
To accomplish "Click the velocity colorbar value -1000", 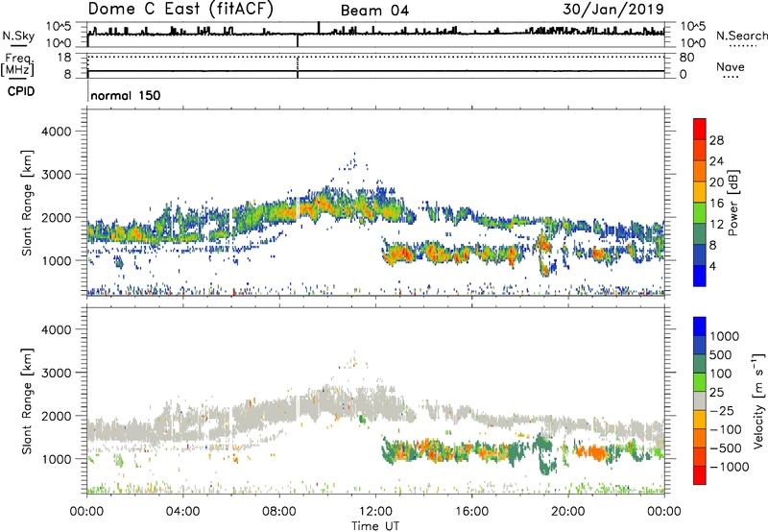I will pos(729,467).
